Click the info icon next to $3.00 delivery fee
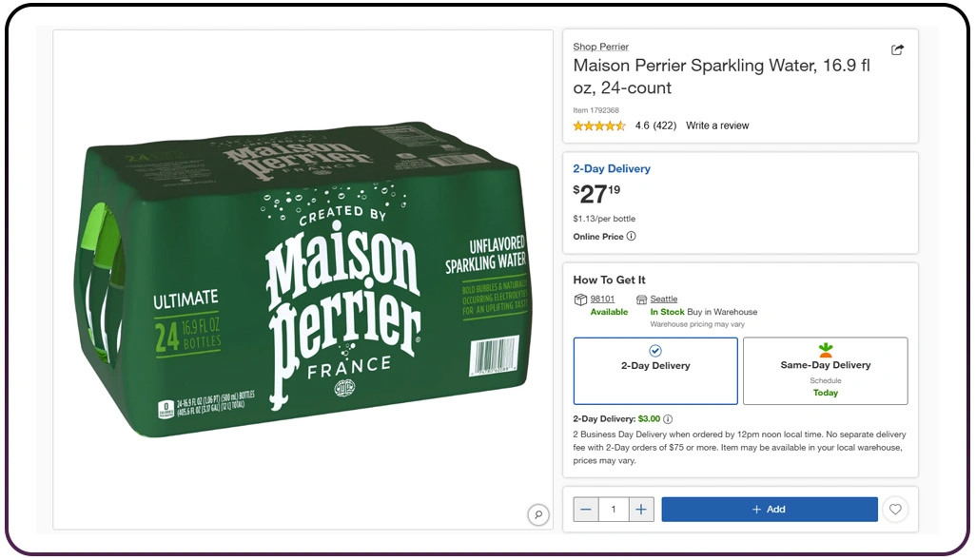Image resolution: width=976 pixels, height=560 pixels. click(668, 419)
